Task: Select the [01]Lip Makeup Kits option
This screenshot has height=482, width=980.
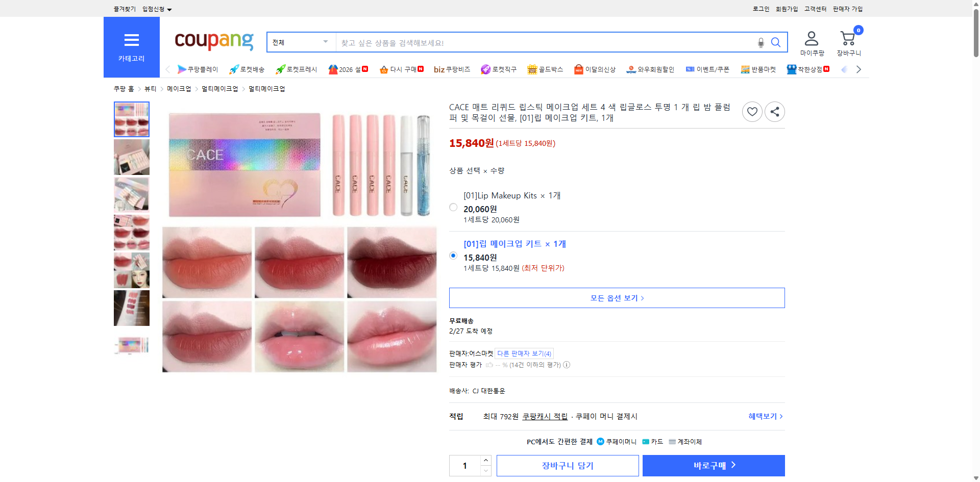Action: [453, 207]
